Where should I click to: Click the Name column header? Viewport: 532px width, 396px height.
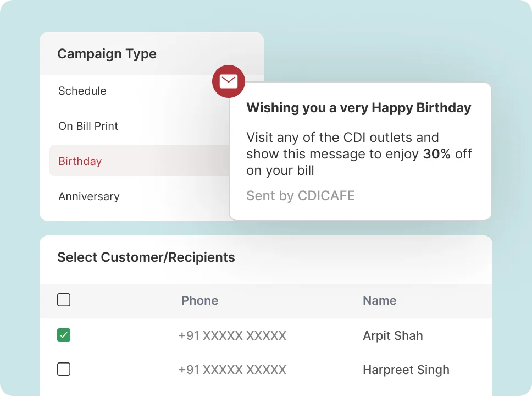[x=379, y=300]
